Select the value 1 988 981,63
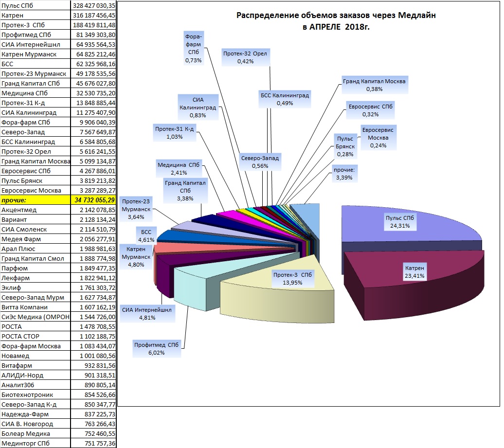The width and height of the screenshot is (504, 448). (93, 249)
